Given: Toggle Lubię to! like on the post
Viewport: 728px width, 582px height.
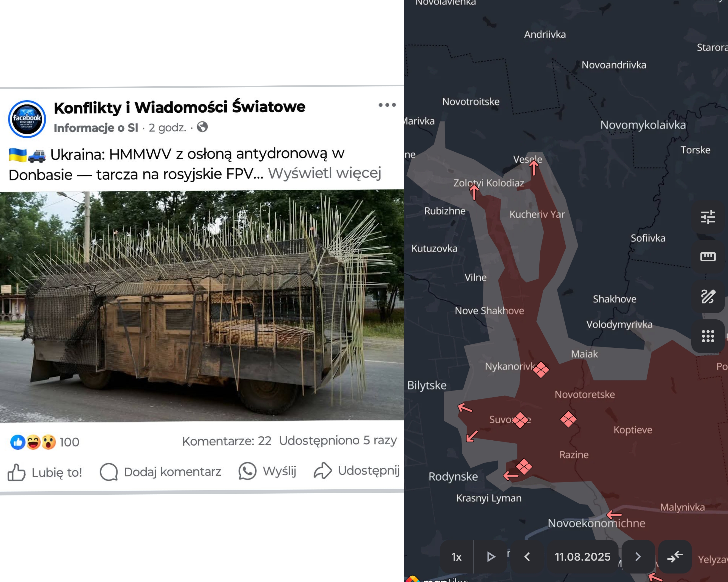Looking at the screenshot, I should 45,472.
